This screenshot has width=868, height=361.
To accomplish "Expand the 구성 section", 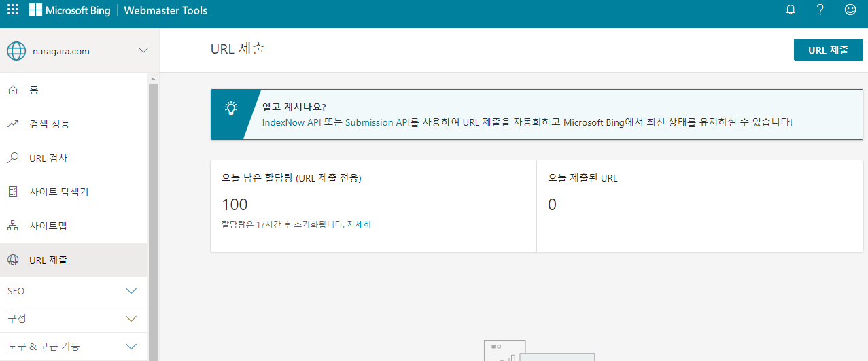I will pos(73,318).
